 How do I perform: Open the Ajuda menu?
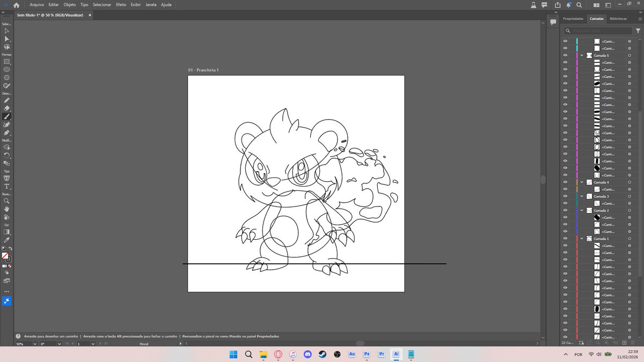pyautogui.click(x=166, y=4)
